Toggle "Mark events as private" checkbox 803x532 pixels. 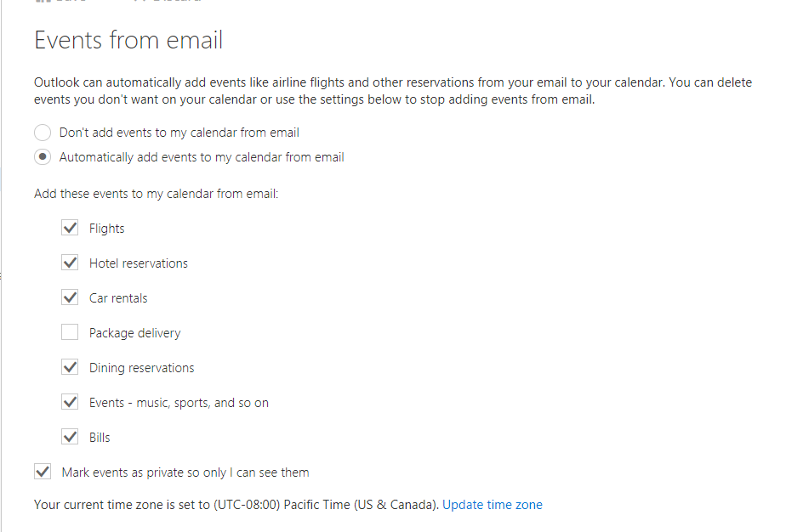(x=43, y=472)
